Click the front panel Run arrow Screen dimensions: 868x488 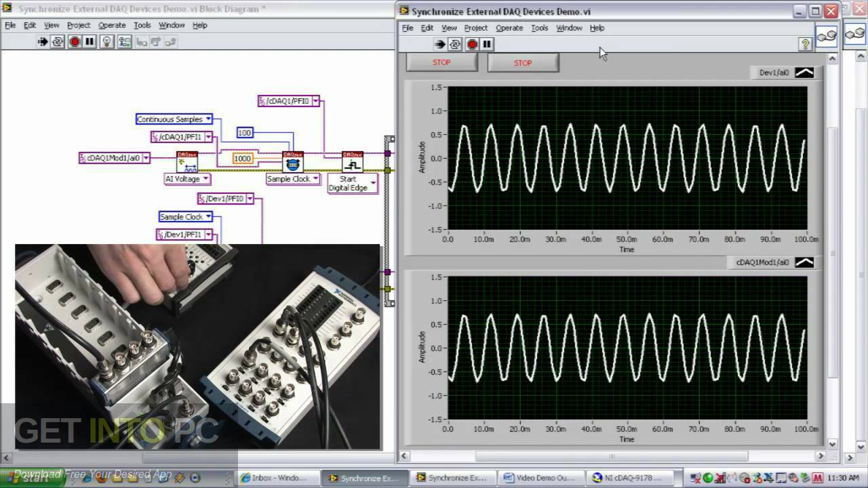coord(439,44)
